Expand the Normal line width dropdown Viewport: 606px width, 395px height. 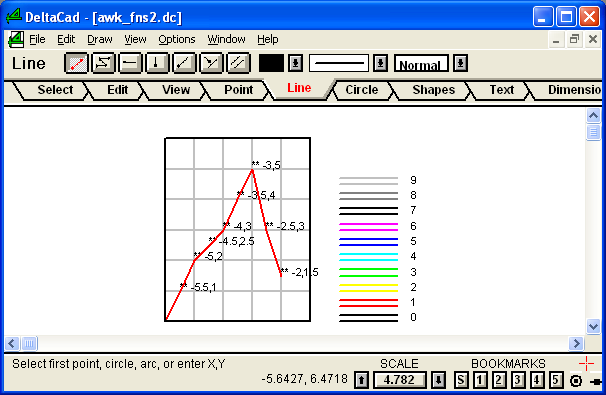click(460, 63)
